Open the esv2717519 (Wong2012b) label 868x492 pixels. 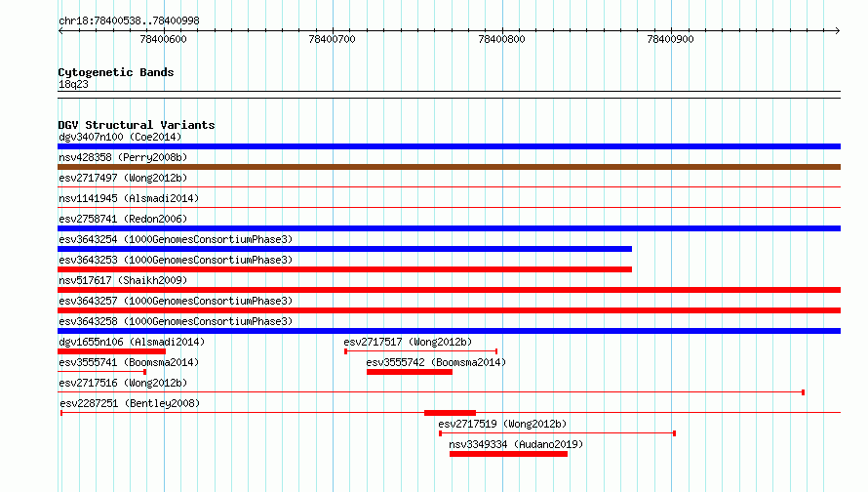(x=502, y=424)
